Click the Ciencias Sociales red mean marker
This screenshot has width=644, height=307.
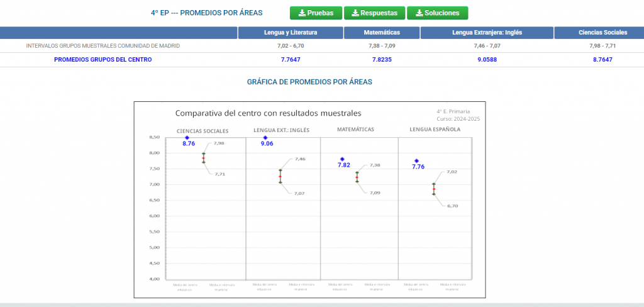203,158
